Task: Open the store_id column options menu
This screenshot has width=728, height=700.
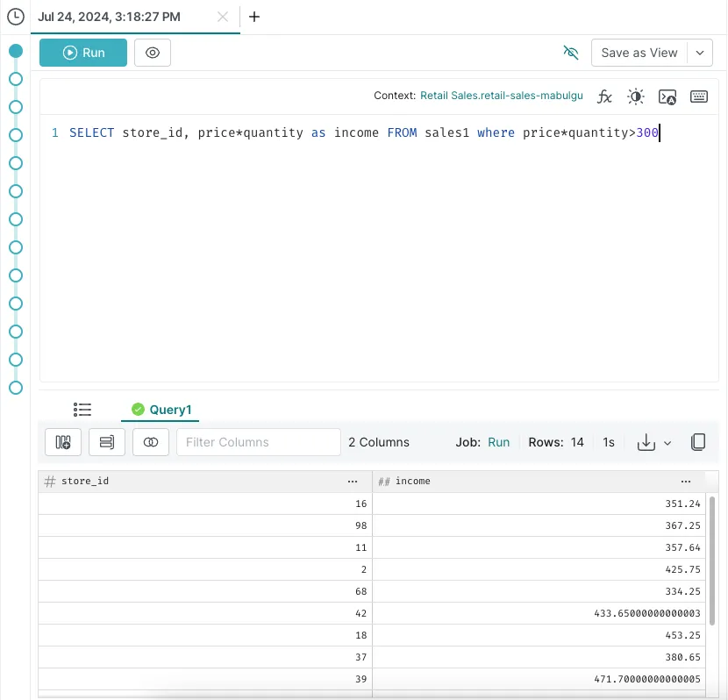Action: (x=353, y=481)
